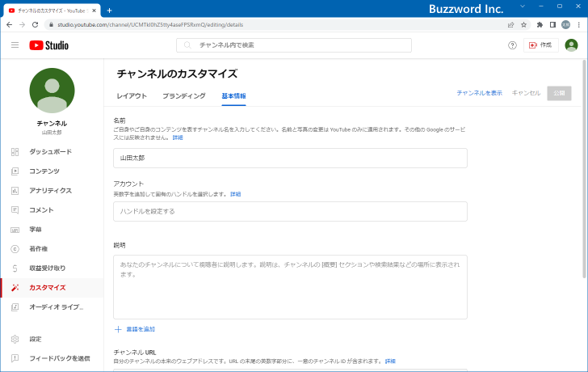Select the チャンネルのカスタマイズ browser tab
Image resolution: width=588 pixels, height=372 pixels.
coord(52,11)
